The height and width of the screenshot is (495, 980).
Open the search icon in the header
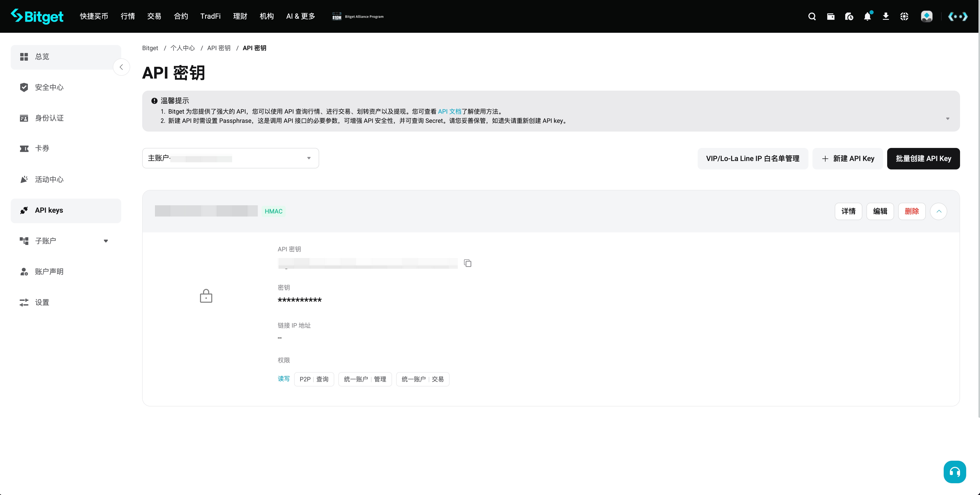click(x=812, y=16)
